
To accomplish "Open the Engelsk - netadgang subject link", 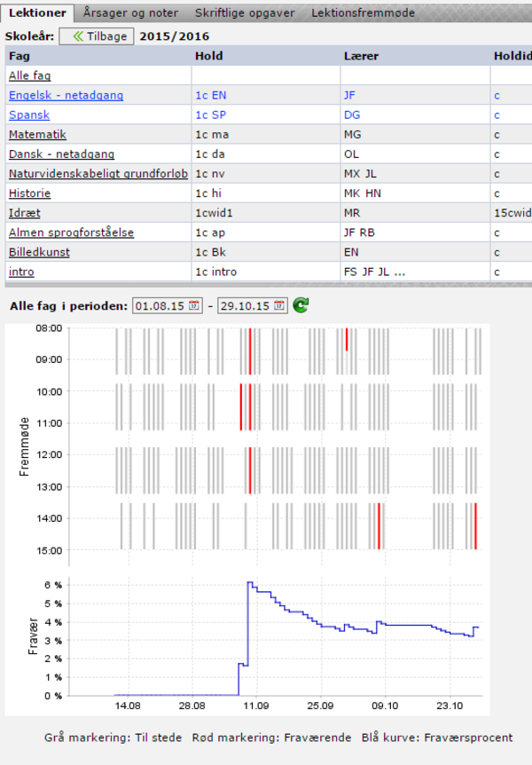I will coord(66,96).
